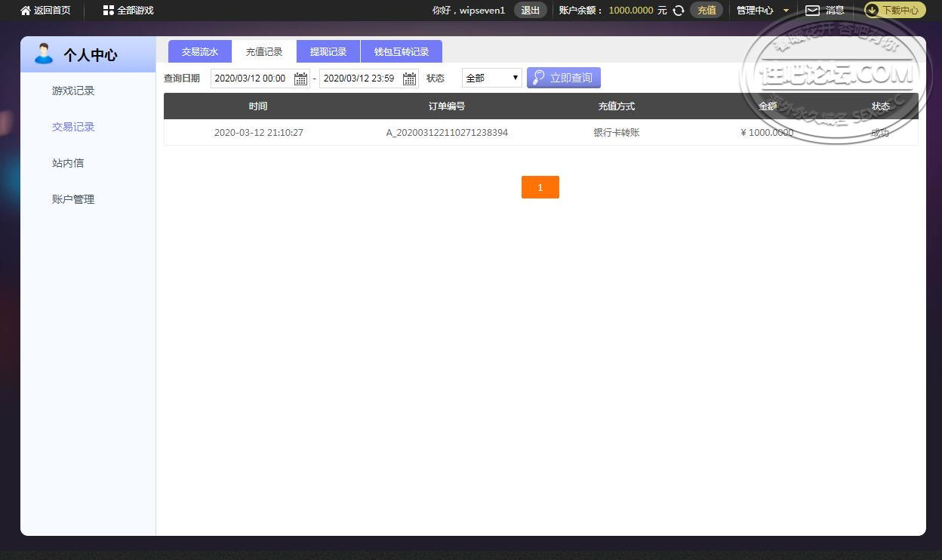Click the download arrow icon in 下载中心
Image resolution: width=942 pixels, height=560 pixels.
[x=873, y=11]
